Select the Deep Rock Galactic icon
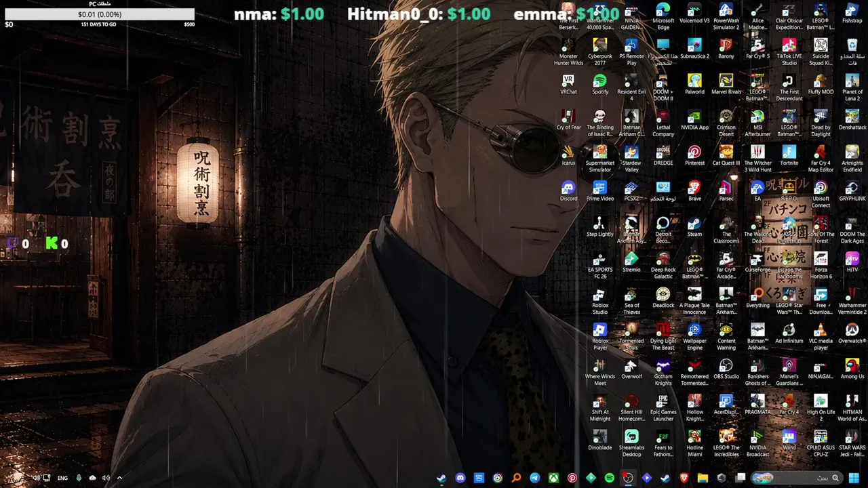The image size is (868, 488). (x=663, y=266)
